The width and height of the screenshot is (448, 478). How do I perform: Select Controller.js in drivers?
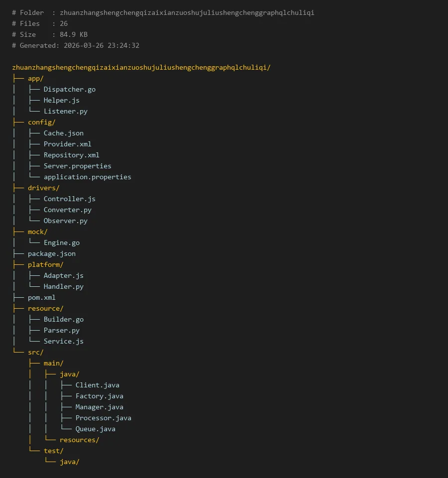tap(69, 199)
